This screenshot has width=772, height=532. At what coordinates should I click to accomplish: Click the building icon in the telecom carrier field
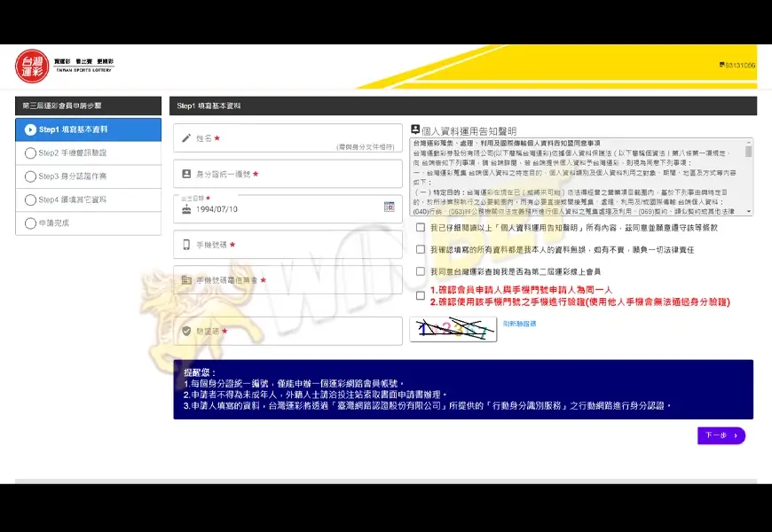coord(186,280)
